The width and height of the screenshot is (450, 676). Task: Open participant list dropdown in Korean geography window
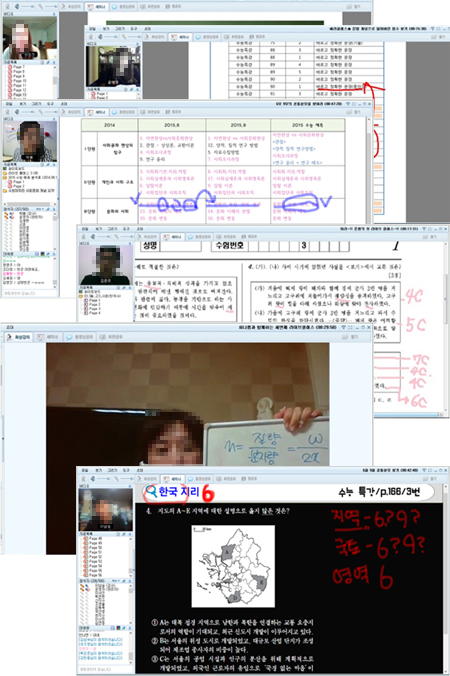pos(116,581)
